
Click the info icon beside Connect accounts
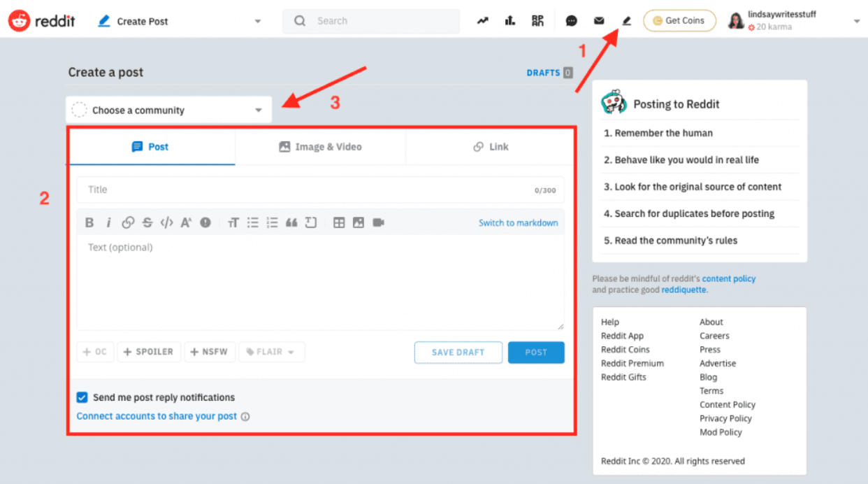(x=245, y=416)
